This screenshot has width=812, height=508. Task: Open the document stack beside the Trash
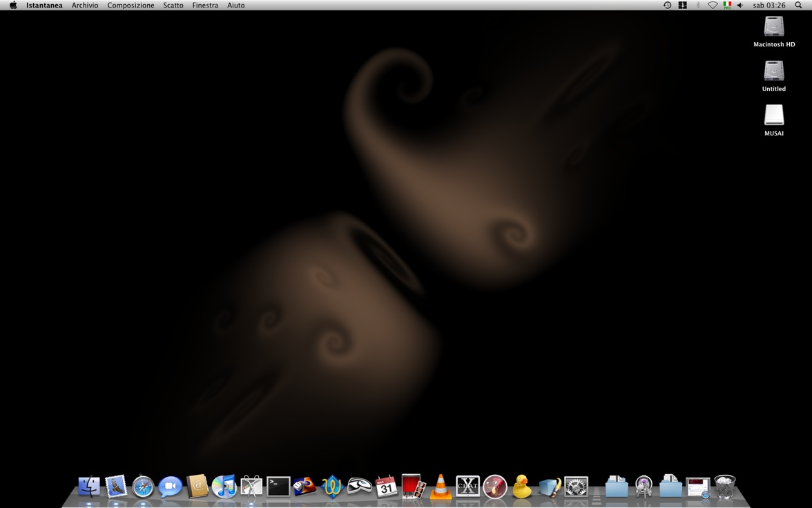pyautogui.click(x=697, y=487)
